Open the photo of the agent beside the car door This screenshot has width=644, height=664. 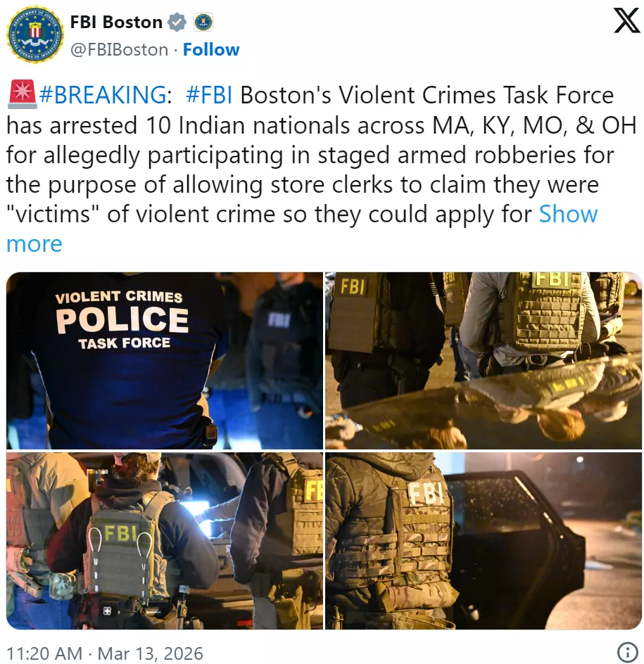[x=484, y=541]
